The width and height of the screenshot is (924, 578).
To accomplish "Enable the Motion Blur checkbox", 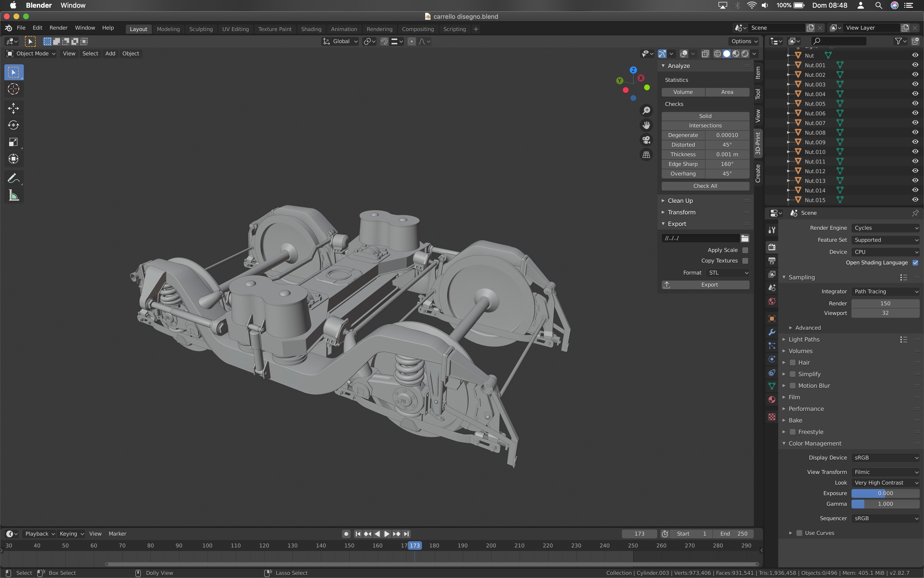I will 793,386.
